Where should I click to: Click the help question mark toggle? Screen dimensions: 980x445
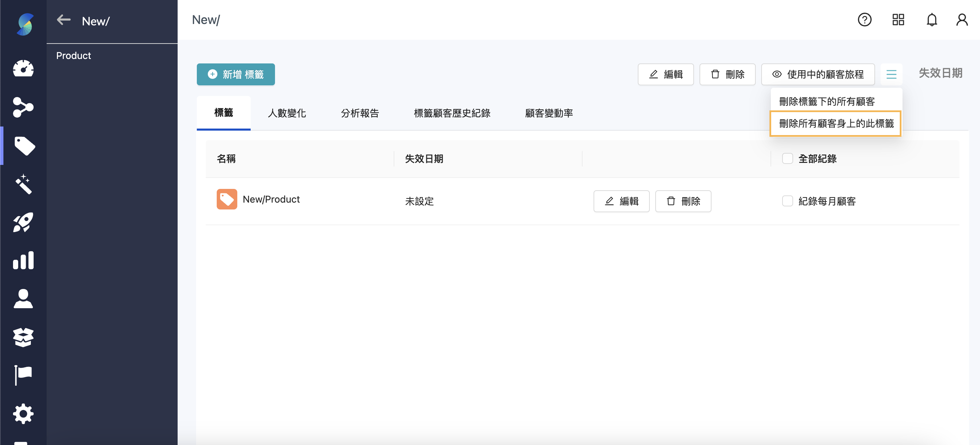point(865,20)
